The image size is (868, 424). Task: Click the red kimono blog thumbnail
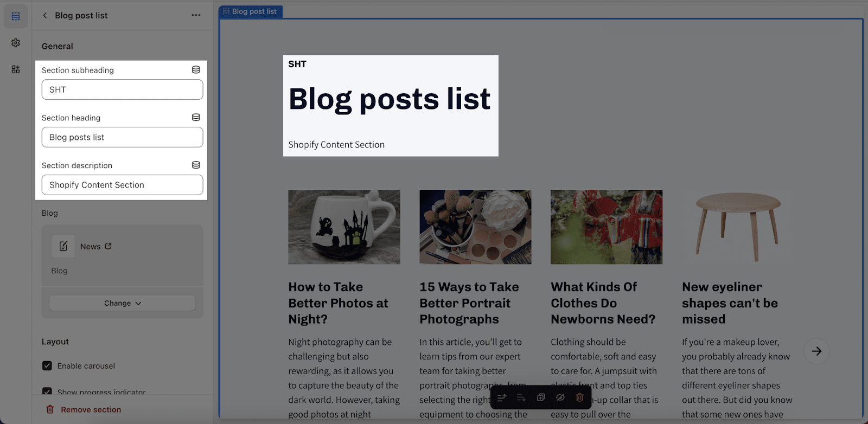pos(607,227)
